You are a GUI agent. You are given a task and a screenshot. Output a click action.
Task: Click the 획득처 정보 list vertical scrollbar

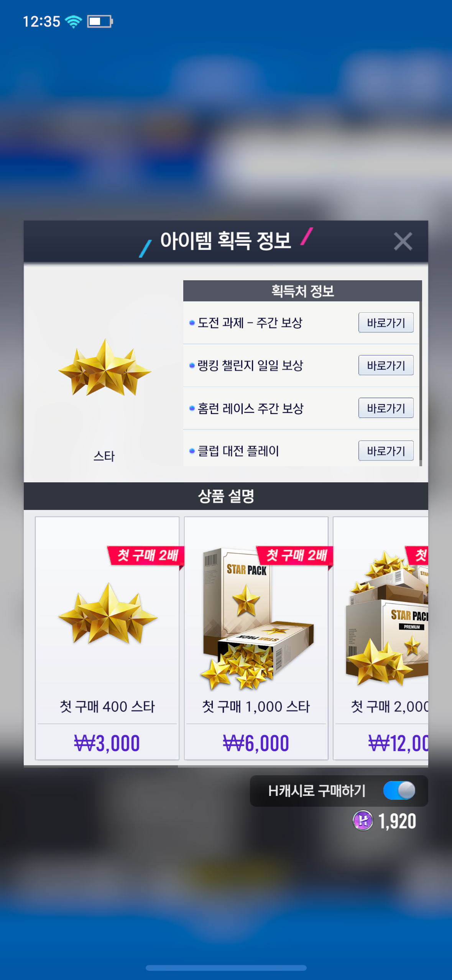421,383
